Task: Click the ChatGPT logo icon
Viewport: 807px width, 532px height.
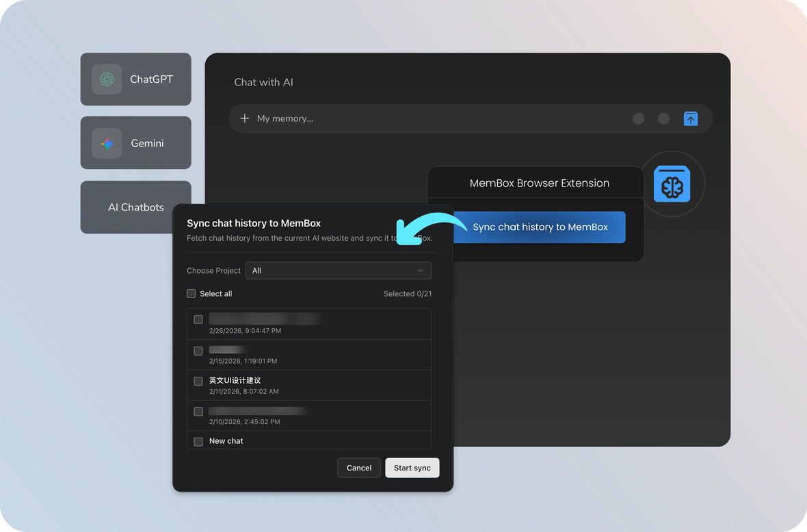Action: click(x=107, y=79)
